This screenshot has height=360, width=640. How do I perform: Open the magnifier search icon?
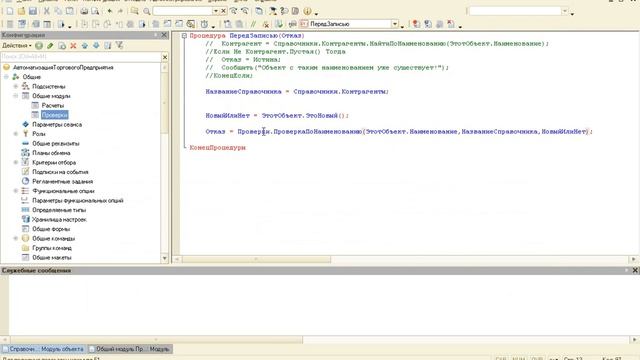[147, 11]
